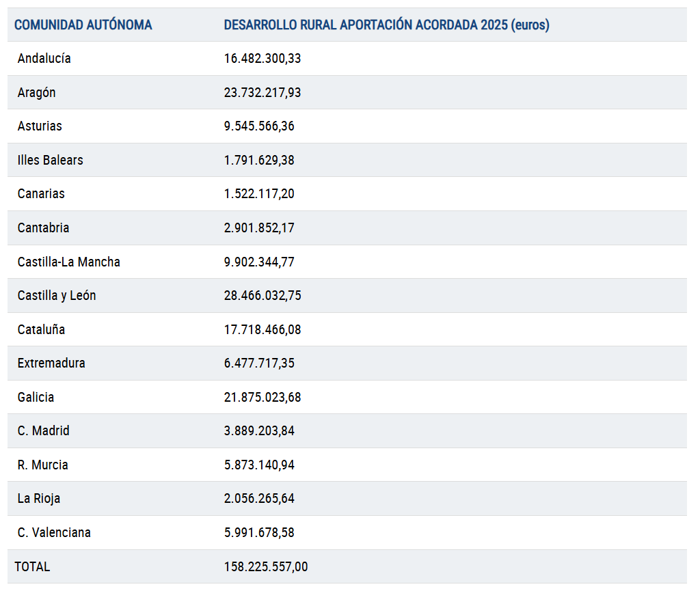Select the Cataluña region name
The image size is (700, 591).
click(41, 330)
